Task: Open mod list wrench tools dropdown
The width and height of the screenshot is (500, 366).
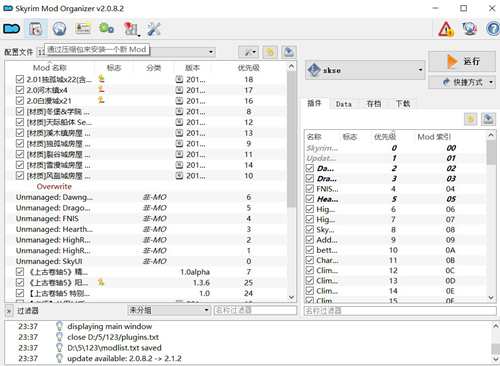Action: click(249, 52)
